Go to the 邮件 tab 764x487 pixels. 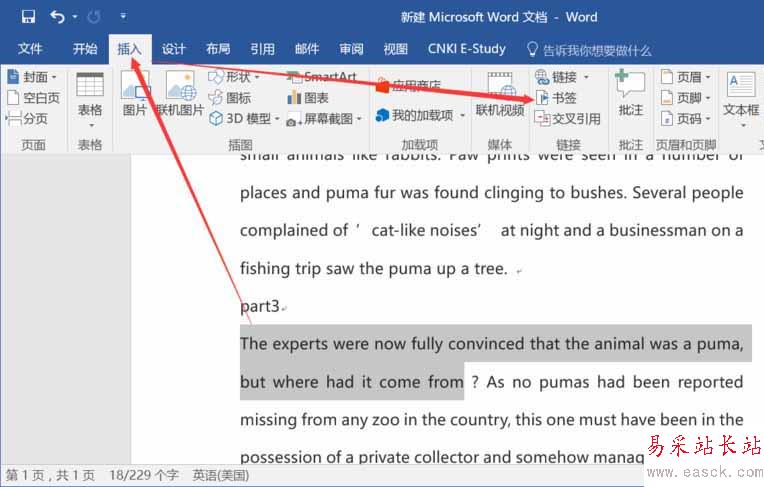tap(307, 49)
